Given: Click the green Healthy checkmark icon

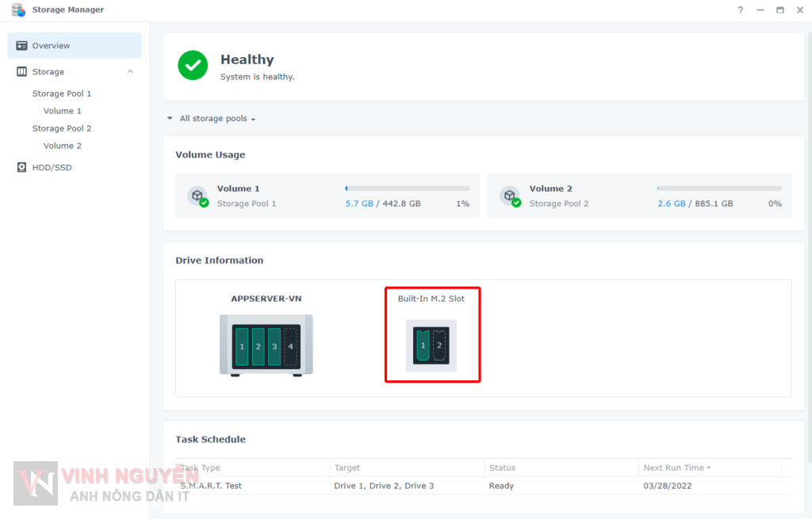Looking at the screenshot, I should click(x=193, y=66).
